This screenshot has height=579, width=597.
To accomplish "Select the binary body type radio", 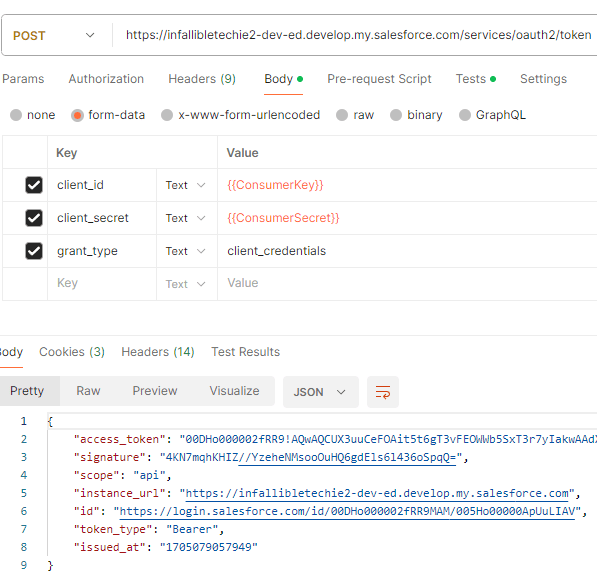I will [396, 115].
